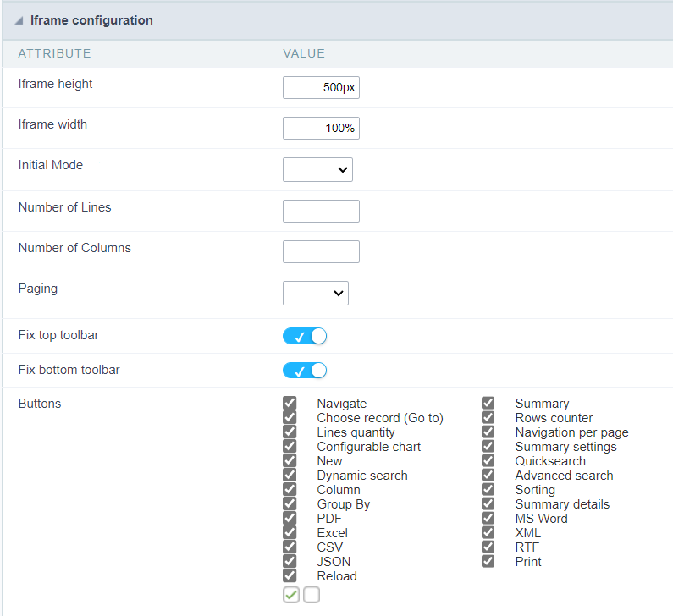Uncheck the PDF checkbox

click(290, 518)
